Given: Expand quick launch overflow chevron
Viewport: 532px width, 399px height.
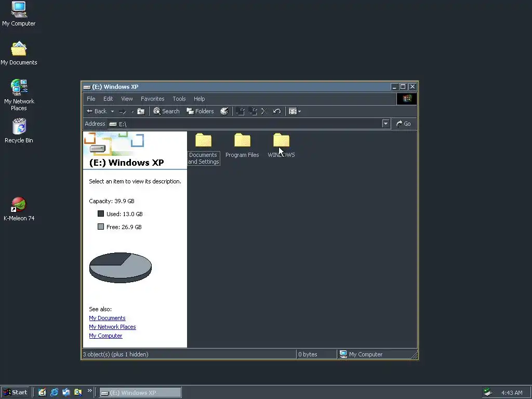Looking at the screenshot, I should [89, 391].
